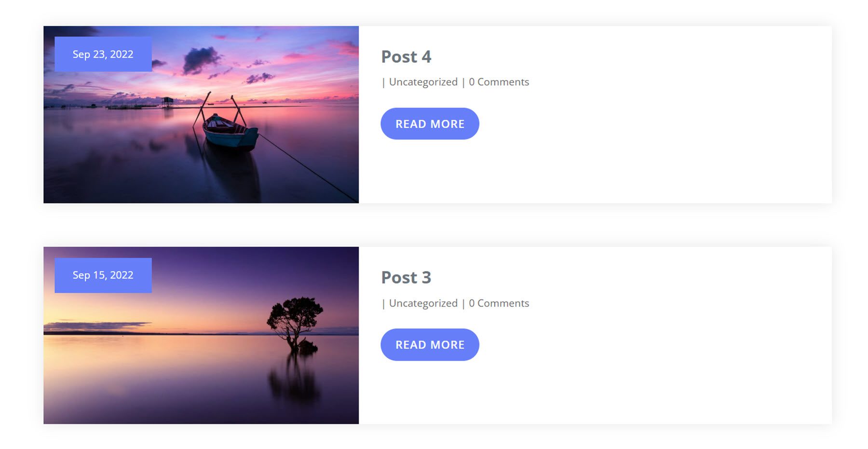The image size is (868, 449).
Task: View the Uncategorized category under Post 3
Action: (423, 303)
